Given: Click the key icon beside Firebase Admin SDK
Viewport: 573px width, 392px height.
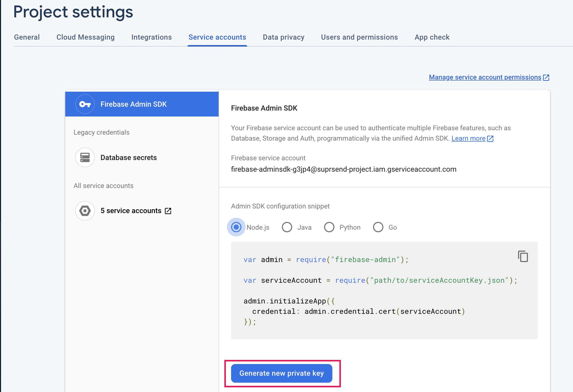Looking at the screenshot, I should pos(85,104).
